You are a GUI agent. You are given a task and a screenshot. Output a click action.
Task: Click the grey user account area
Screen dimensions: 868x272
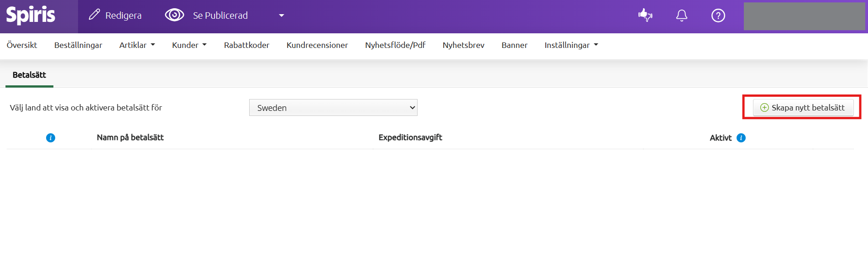click(804, 16)
